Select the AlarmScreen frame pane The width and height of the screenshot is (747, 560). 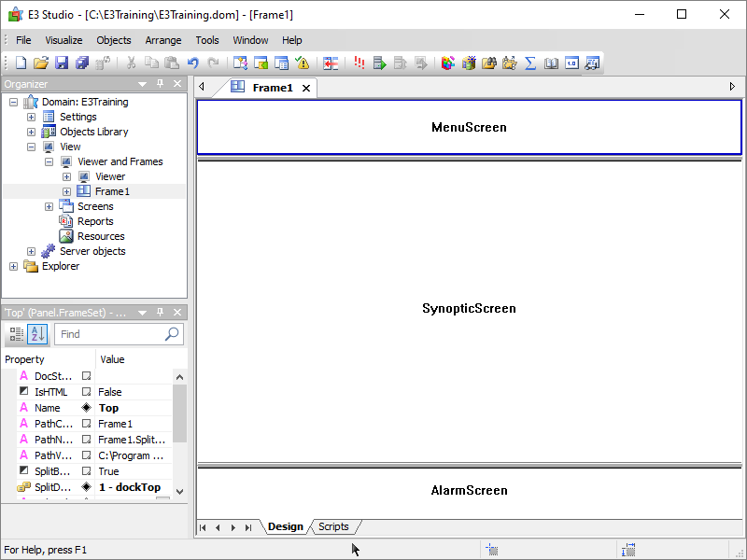click(469, 491)
